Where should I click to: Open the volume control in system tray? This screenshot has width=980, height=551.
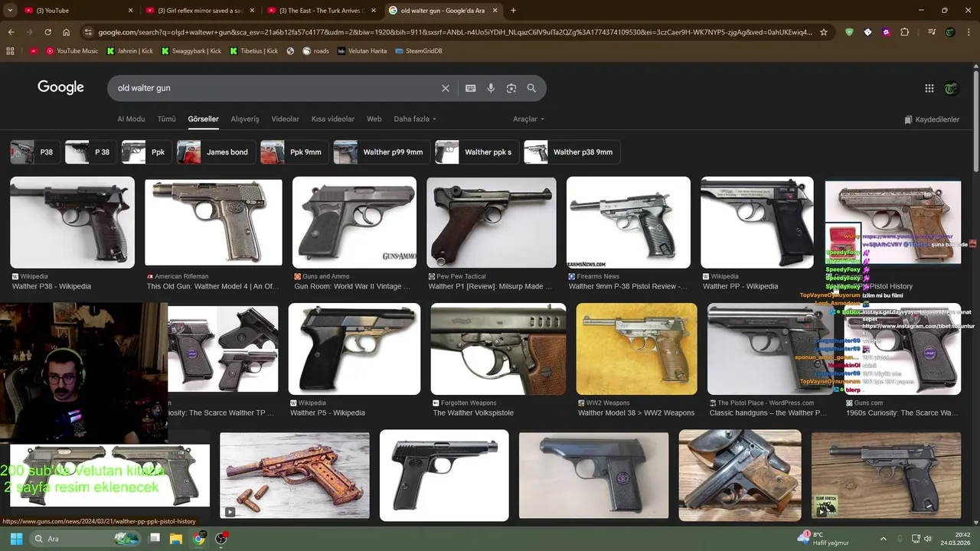(928, 539)
